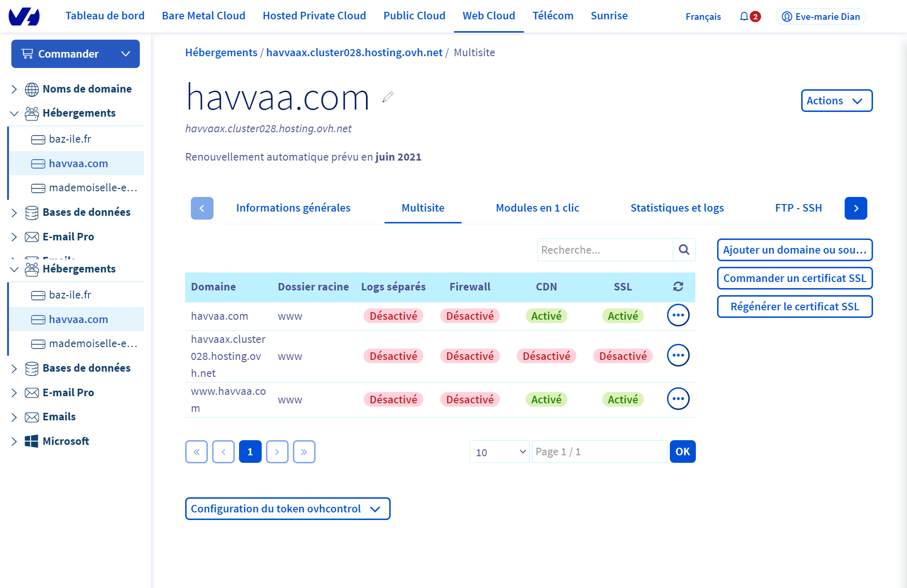907x588 pixels.
Task: Open Public Cloud in the top menu
Action: pos(414,16)
